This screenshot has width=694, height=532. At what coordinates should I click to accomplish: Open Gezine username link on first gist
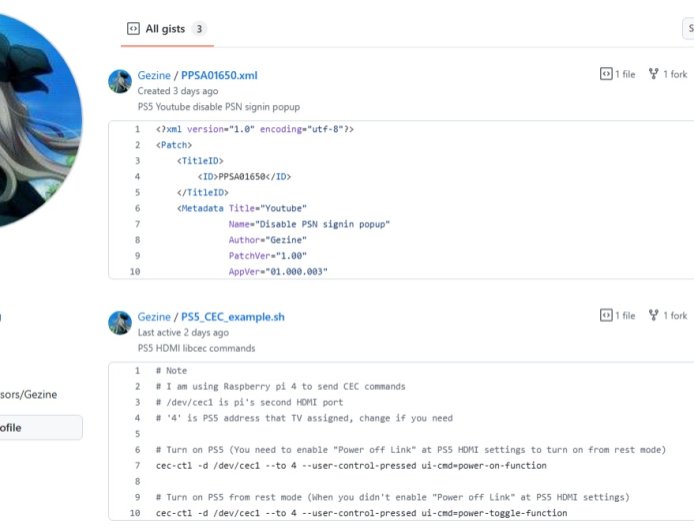(154, 75)
